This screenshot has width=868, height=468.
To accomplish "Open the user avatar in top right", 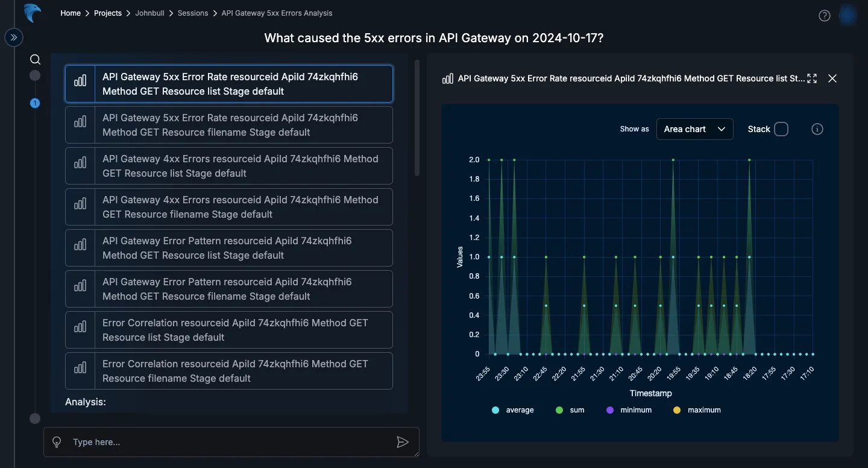I will tap(848, 15).
